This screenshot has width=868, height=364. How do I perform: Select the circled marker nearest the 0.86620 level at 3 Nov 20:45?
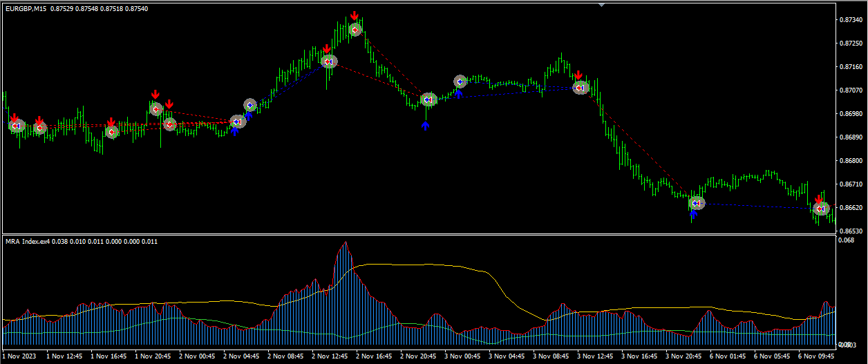click(x=697, y=203)
